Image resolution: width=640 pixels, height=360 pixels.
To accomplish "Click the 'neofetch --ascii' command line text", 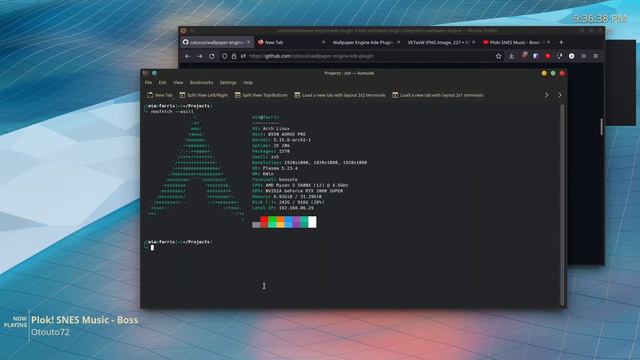I will pos(172,111).
